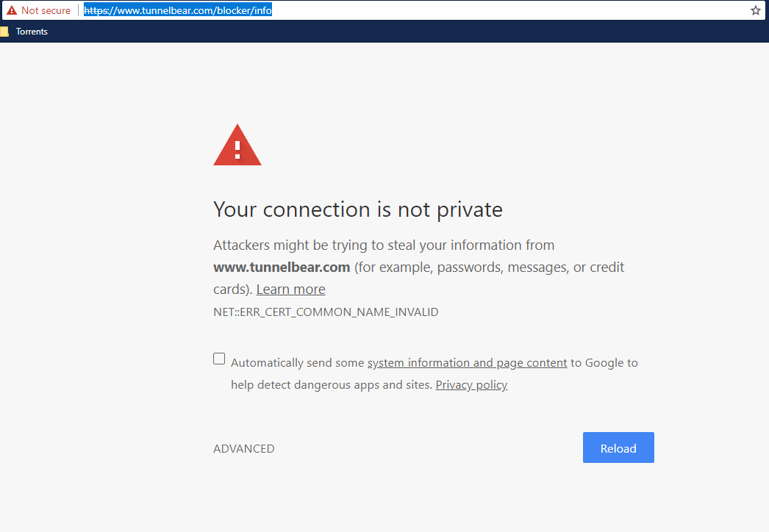769x532 pixels.
Task: Open the Privacy policy link
Action: 471,385
